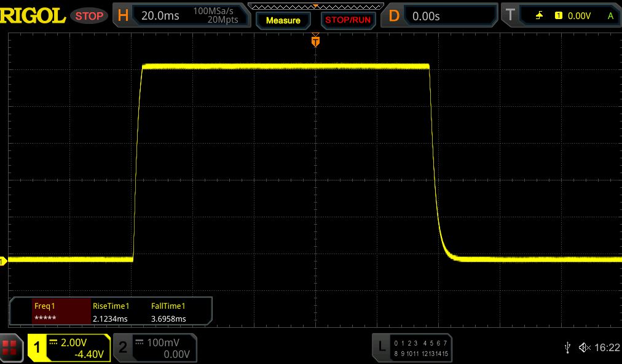The height and width of the screenshot is (364, 622).
Task: Click channel 2 offset 0.00V
Action: point(176,354)
